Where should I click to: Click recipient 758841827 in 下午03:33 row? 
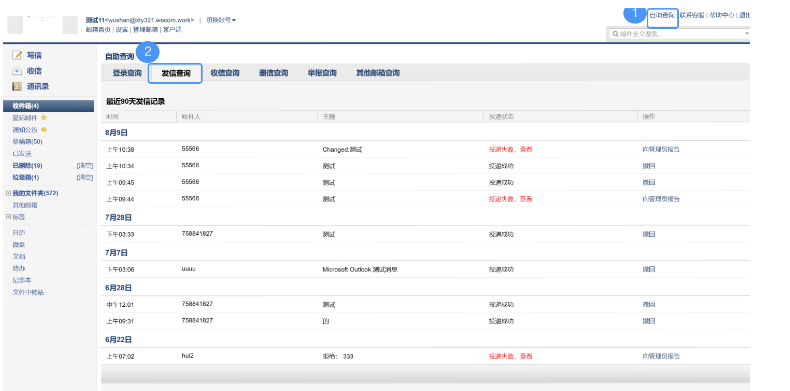[x=197, y=234]
